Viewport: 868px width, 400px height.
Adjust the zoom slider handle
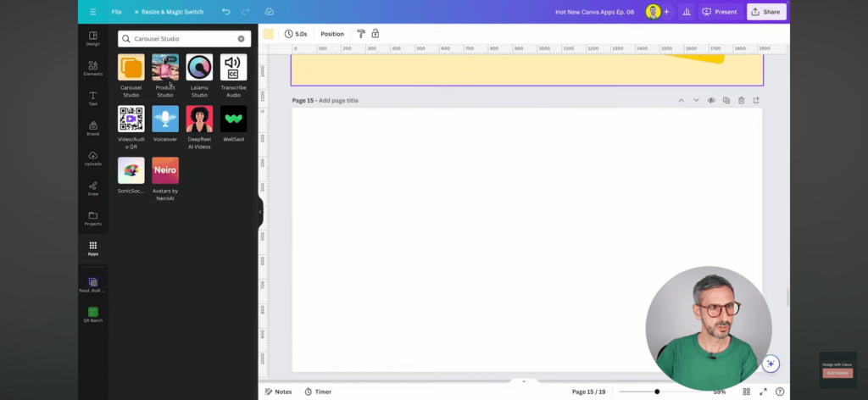coord(657,392)
